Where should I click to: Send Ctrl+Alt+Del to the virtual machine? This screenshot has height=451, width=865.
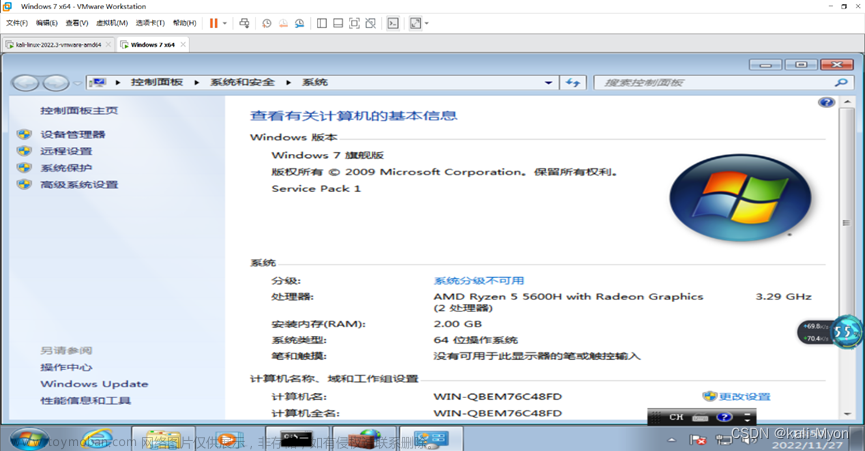[244, 23]
